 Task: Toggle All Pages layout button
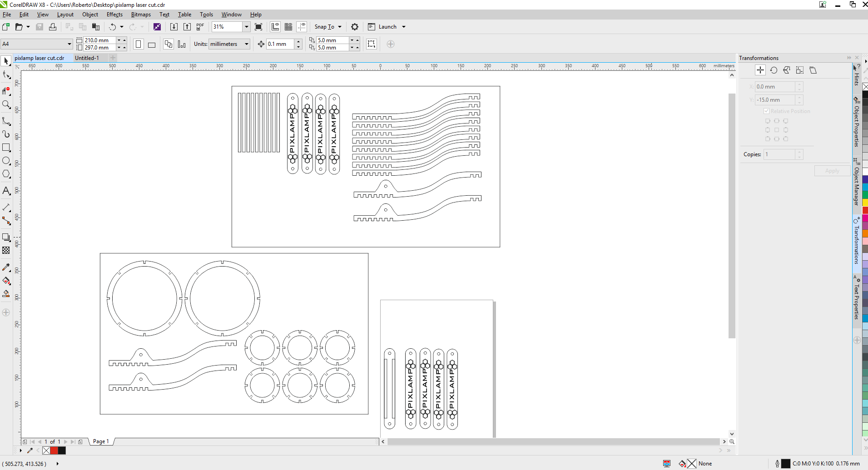coord(169,44)
